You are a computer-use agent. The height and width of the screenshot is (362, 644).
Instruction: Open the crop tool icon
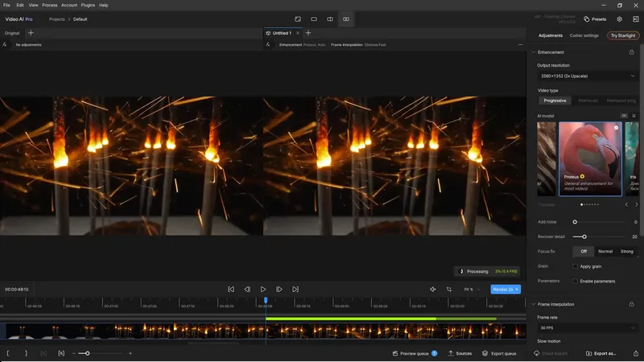[x=449, y=289]
